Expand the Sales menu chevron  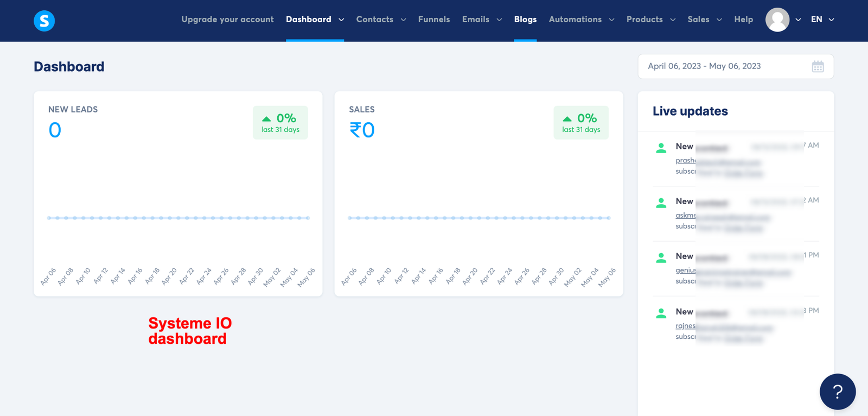(719, 20)
